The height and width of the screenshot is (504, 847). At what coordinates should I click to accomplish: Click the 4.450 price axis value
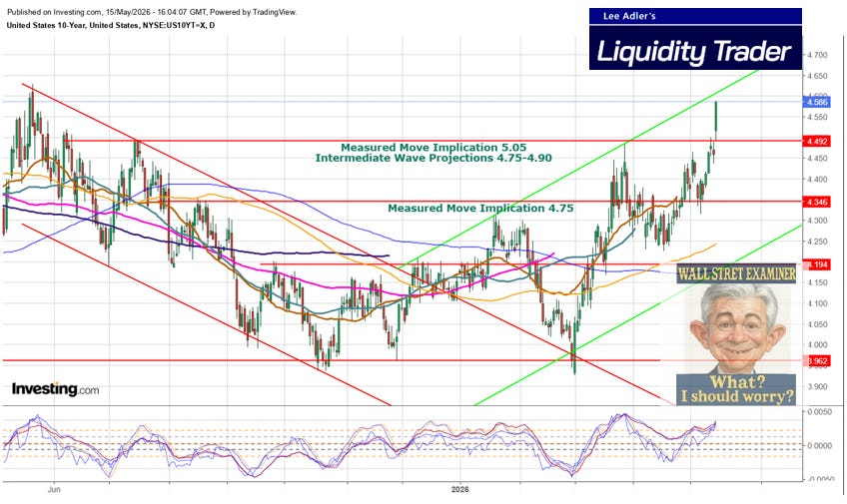(x=817, y=159)
